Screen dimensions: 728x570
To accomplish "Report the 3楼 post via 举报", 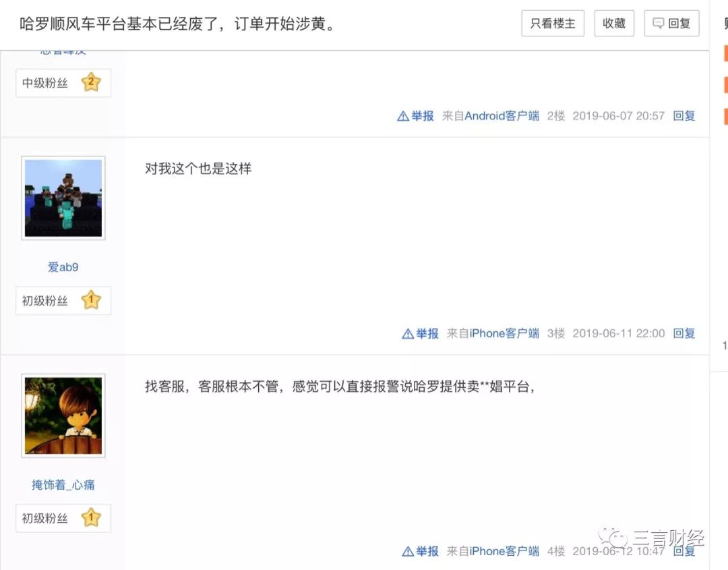I will coord(420,333).
